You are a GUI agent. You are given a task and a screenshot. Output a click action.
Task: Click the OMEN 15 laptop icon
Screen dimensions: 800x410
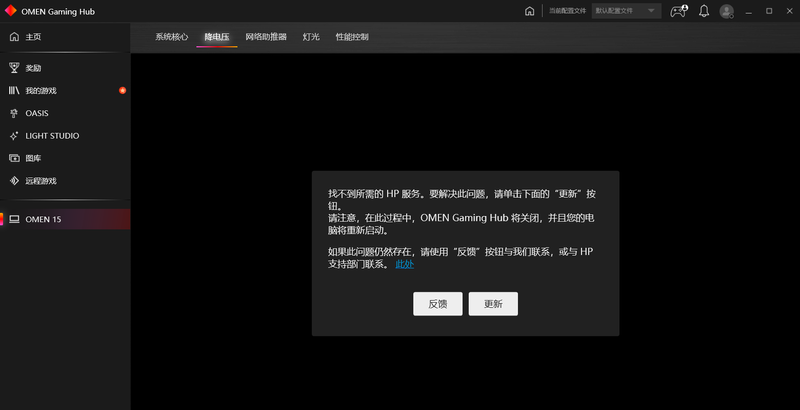point(14,219)
